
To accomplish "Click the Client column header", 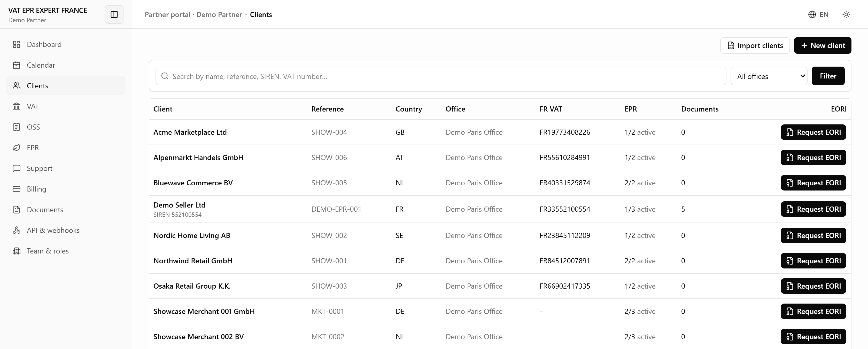I will [x=163, y=109].
